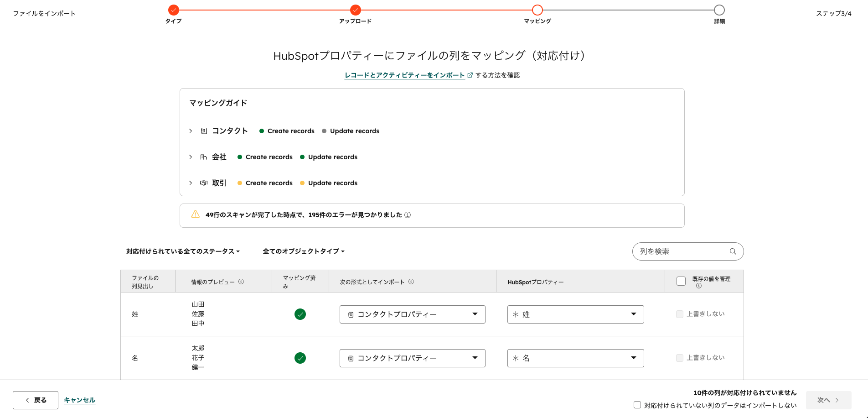Click 取引 Update records label
868x418 pixels.
tap(333, 183)
